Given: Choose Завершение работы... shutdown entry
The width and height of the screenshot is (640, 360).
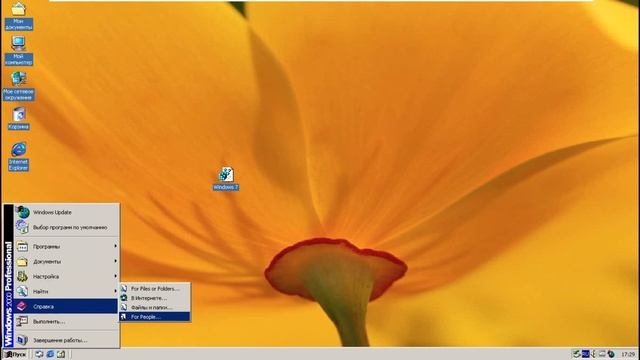Looking at the screenshot, I should [x=67, y=340].
